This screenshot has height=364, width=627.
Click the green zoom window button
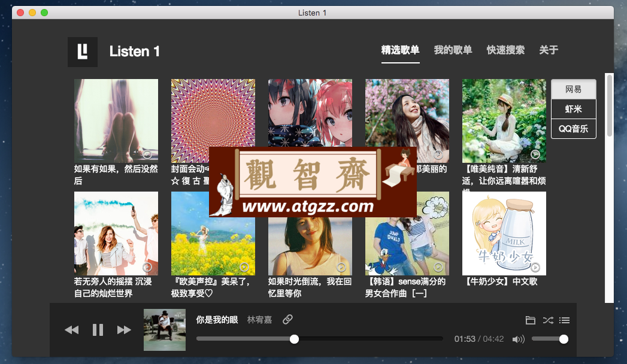pyautogui.click(x=44, y=13)
